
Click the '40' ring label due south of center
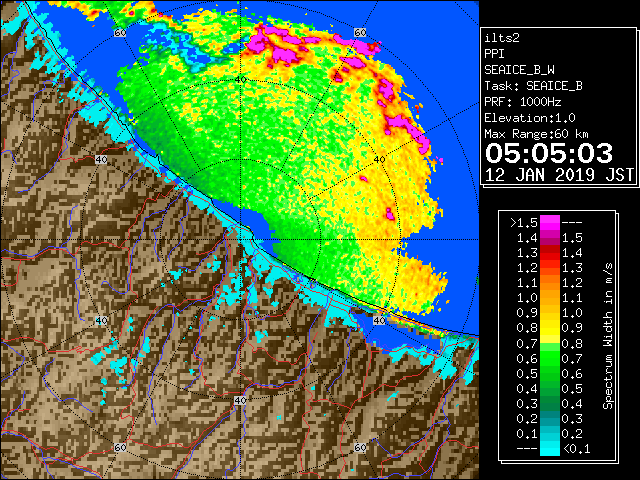[240, 400]
